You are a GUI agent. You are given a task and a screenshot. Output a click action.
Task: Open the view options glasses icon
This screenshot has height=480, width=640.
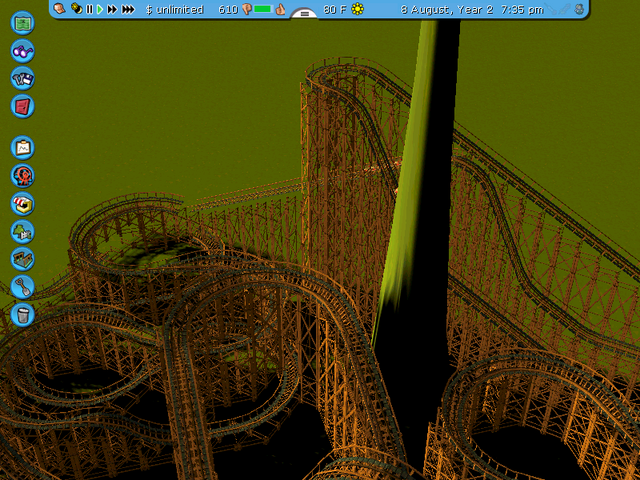pyautogui.click(x=22, y=51)
